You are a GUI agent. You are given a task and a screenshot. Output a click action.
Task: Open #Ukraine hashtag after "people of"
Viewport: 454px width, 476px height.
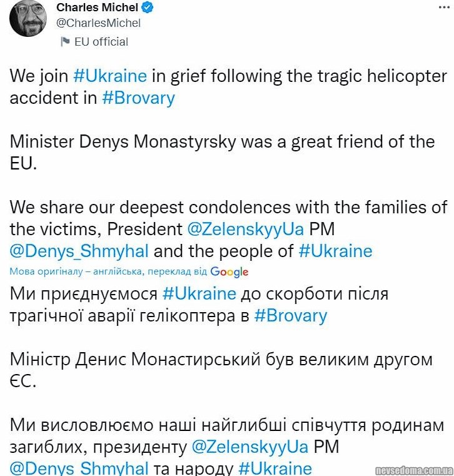(x=335, y=251)
